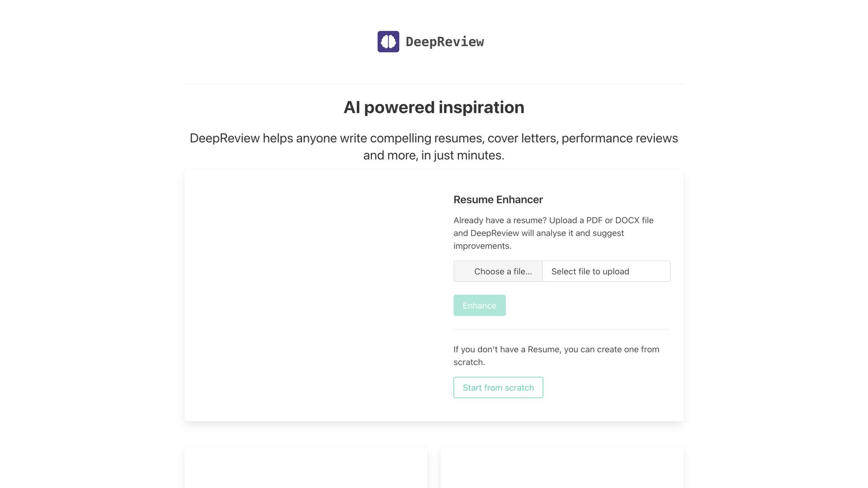Click the DeepReview wordmark text
Image resolution: width=868 pixels, height=488 pixels.
[445, 41]
